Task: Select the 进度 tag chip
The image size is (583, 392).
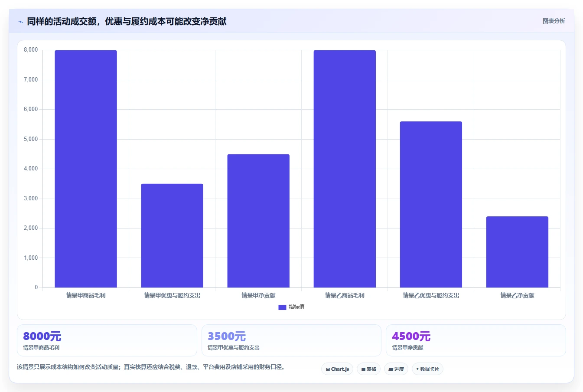Action: tap(396, 369)
